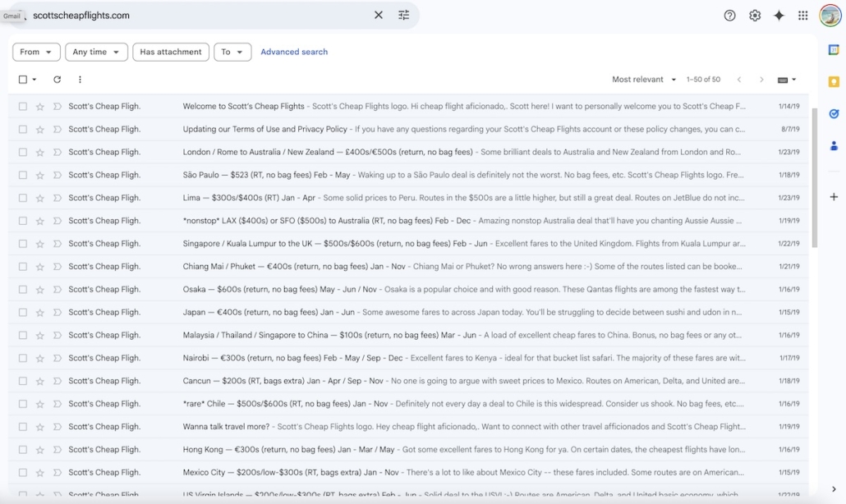Tick the master select-all checkbox
The width and height of the screenshot is (846, 504).
pyautogui.click(x=23, y=80)
